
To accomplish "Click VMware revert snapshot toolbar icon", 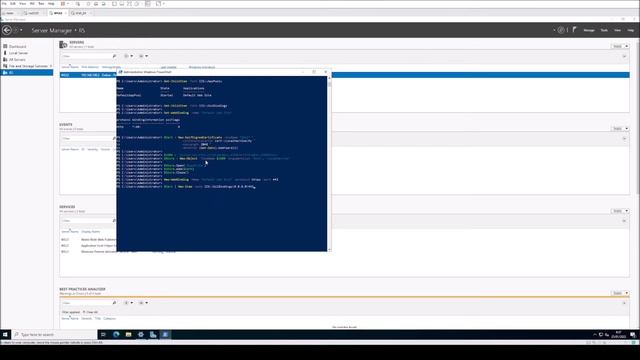I will coord(96,4).
